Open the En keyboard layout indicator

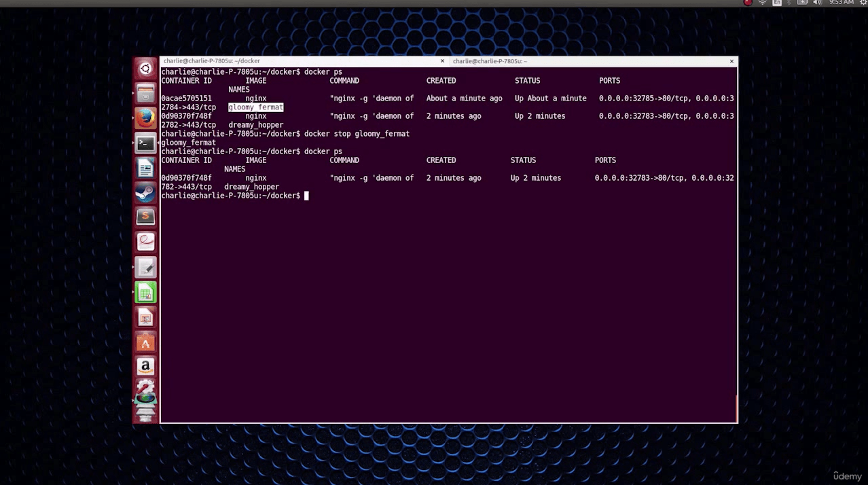pos(777,3)
